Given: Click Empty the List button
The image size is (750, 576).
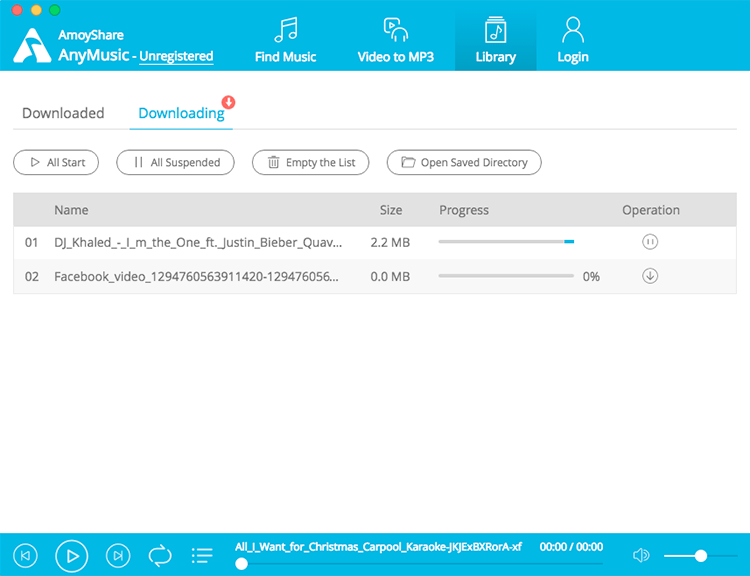Looking at the screenshot, I should pyautogui.click(x=310, y=163).
